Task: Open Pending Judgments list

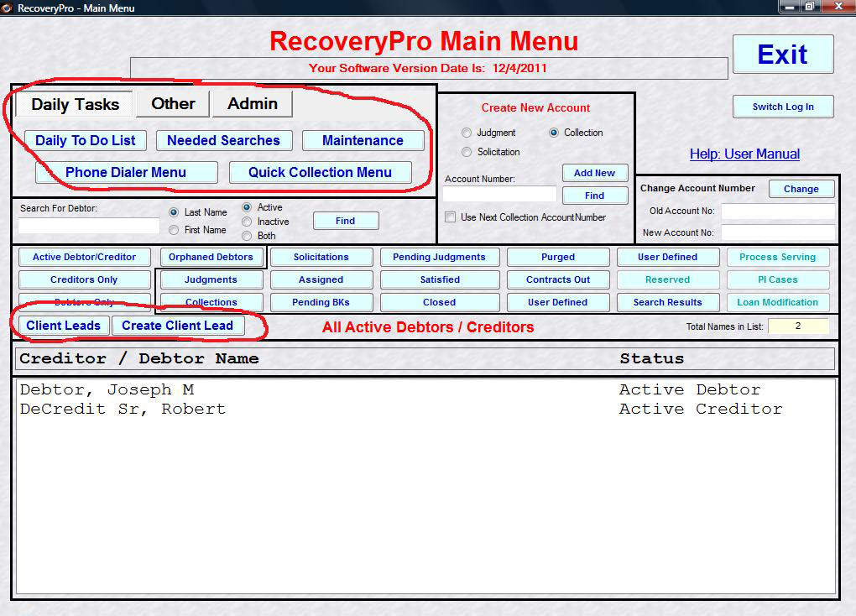Action: click(440, 257)
